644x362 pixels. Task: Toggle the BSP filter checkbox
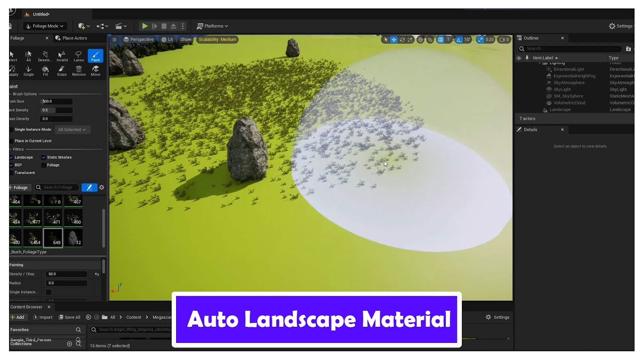[12, 165]
